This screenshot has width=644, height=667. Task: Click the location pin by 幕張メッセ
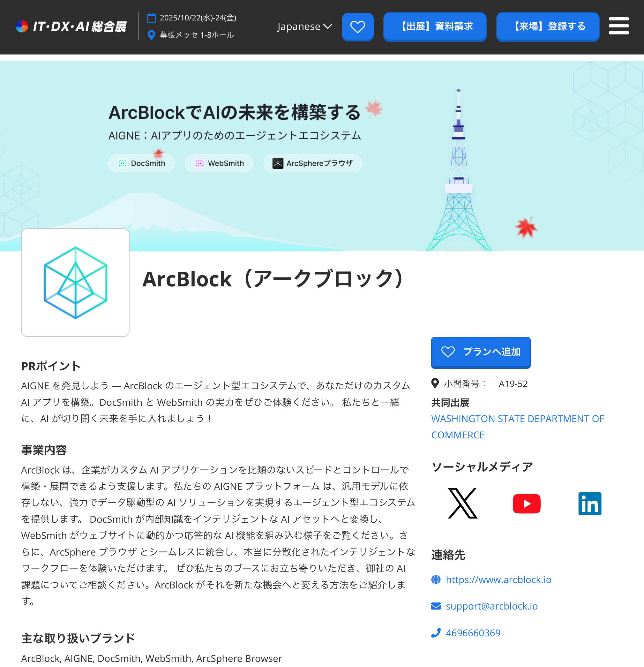pos(151,35)
